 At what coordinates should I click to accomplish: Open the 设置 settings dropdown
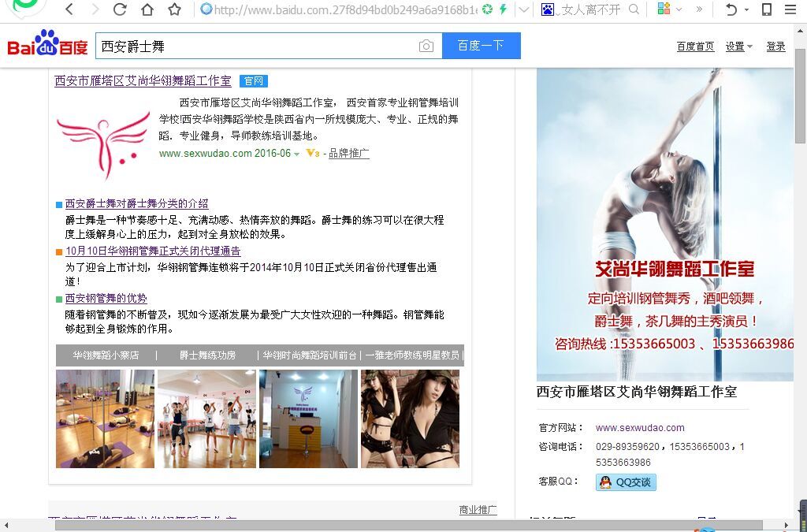click(739, 47)
